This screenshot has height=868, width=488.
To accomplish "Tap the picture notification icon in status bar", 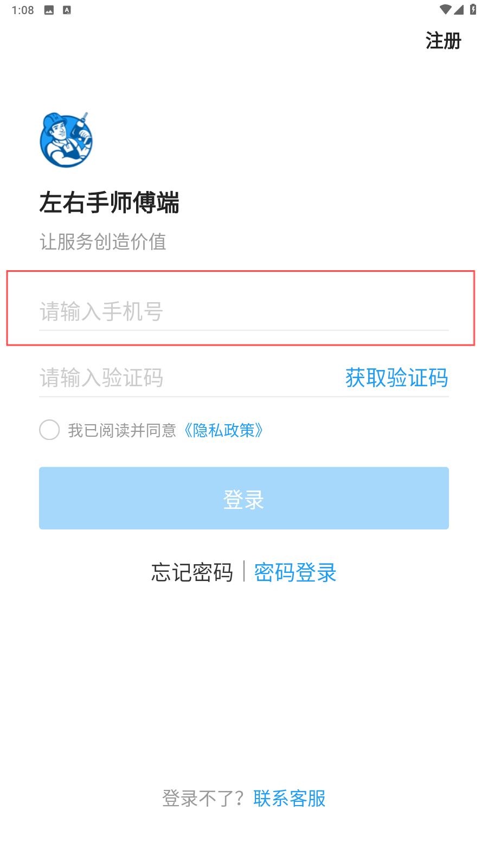I will 49,10.
